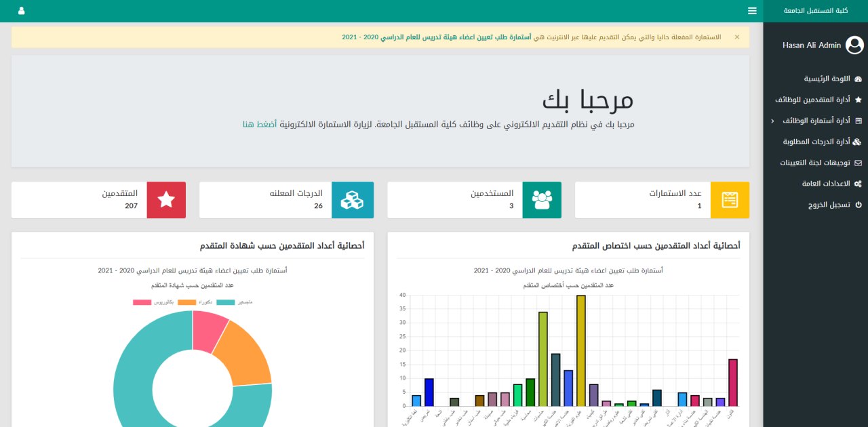Click the envelope icon beside توجيهات لجنة التعيينات

[858, 163]
